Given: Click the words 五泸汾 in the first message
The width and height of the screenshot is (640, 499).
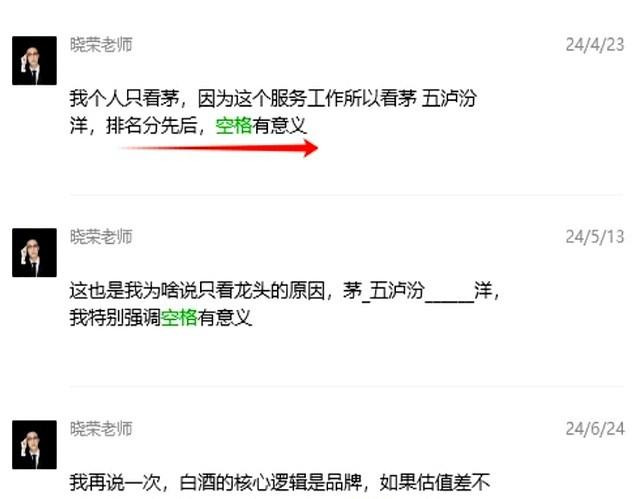Looking at the screenshot, I should pos(449,98).
